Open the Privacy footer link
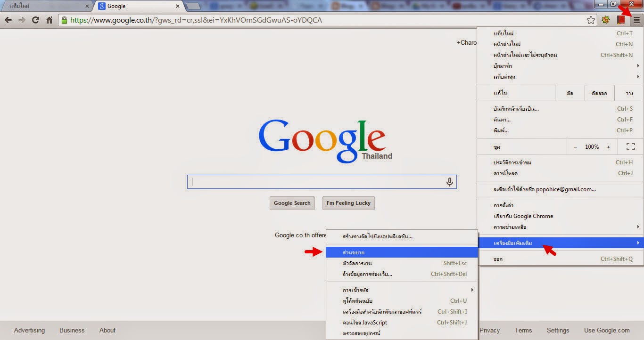644x340 pixels. point(489,330)
